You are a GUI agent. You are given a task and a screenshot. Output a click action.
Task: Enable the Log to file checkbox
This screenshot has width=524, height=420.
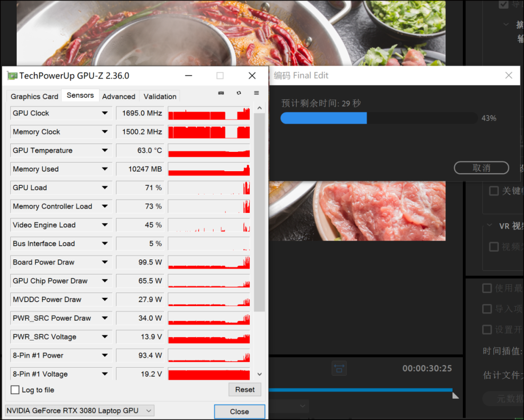[x=15, y=390]
